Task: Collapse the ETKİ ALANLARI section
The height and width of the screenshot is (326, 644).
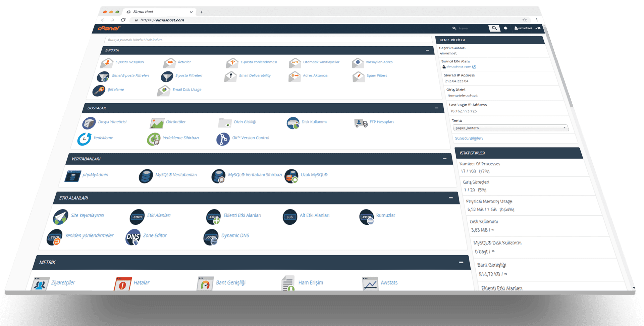Action: (x=451, y=198)
